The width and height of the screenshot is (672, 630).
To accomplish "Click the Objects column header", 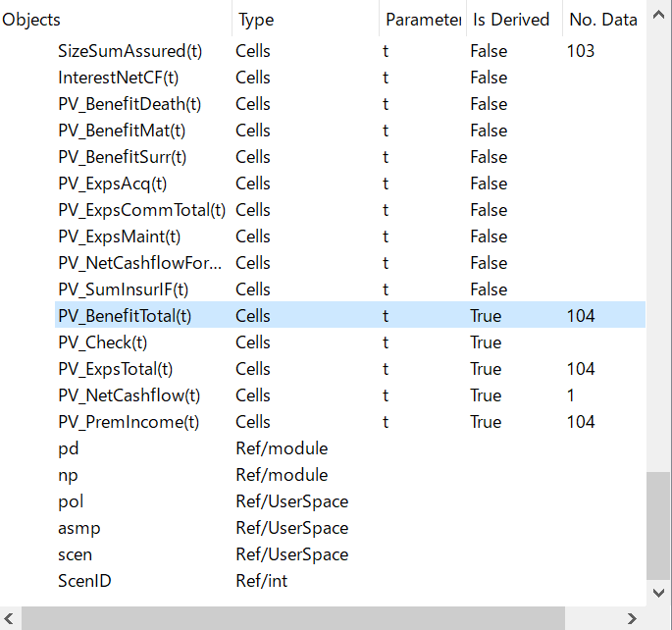I will coord(31,20).
